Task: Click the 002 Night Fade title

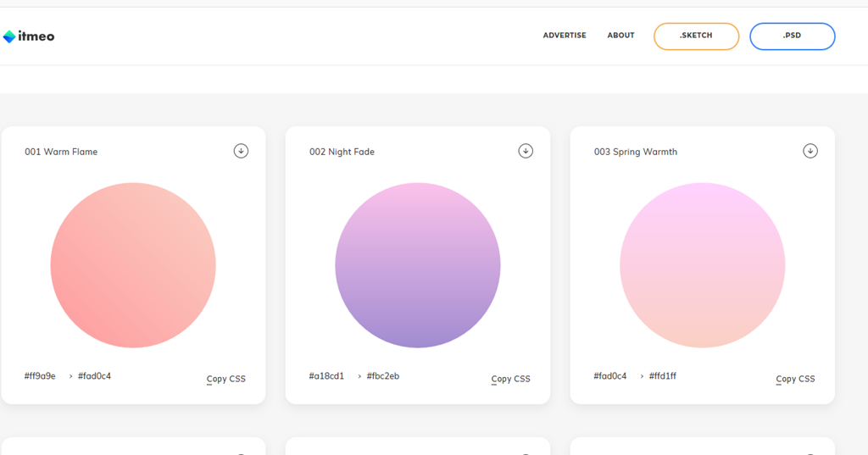Action: point(342,152)
